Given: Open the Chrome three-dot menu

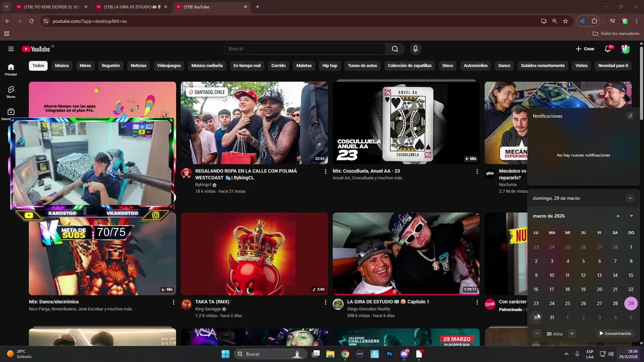Looking at the screenshot, I should pyautogui.click(x=637, y=21).
